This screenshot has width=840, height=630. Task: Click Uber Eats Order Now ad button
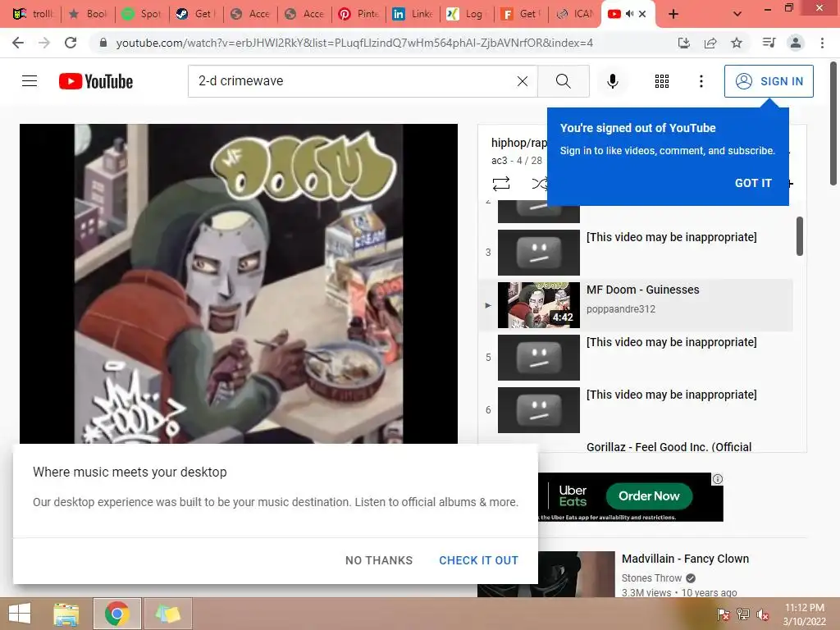tap(649, 496)
